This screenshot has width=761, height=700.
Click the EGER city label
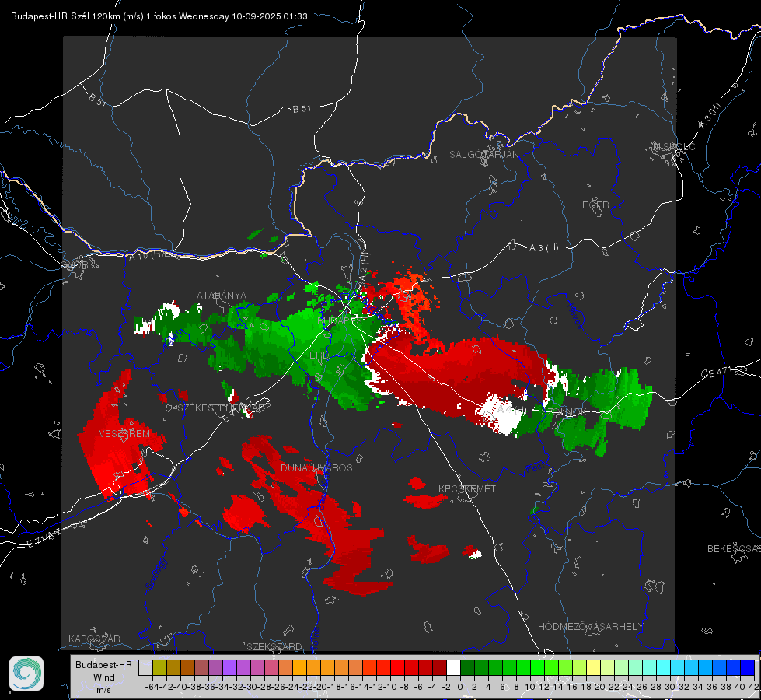595,205
